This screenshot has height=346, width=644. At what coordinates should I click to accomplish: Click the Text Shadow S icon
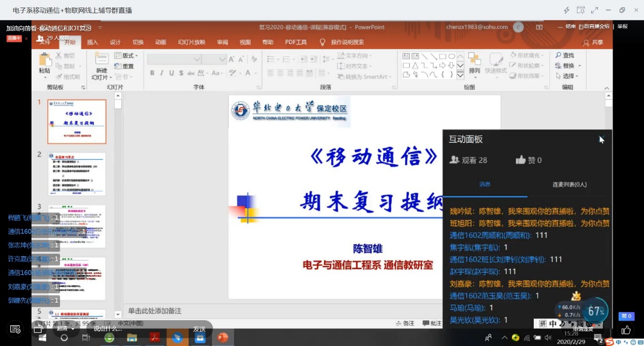(181, 73)
